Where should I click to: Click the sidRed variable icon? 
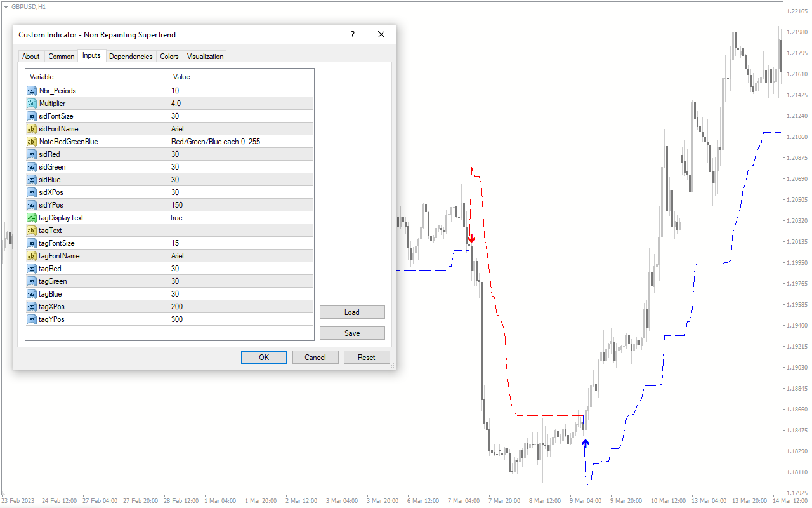[x=31, y=154]
